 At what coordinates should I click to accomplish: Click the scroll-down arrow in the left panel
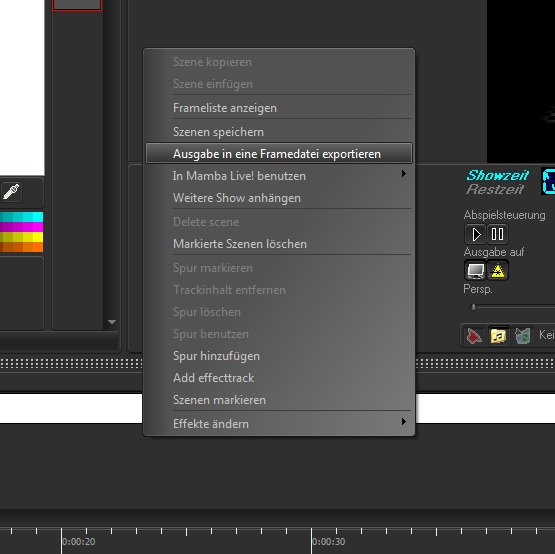(x=112, y=322)
